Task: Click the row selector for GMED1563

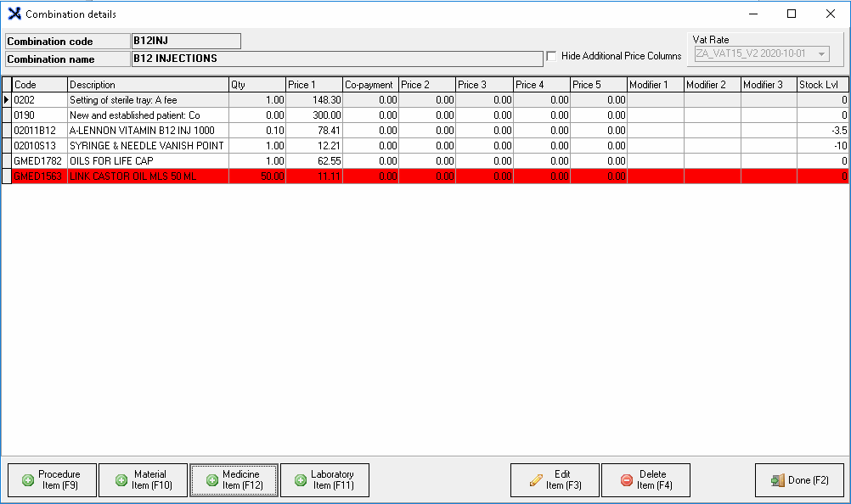Action: tap(7, 176)
